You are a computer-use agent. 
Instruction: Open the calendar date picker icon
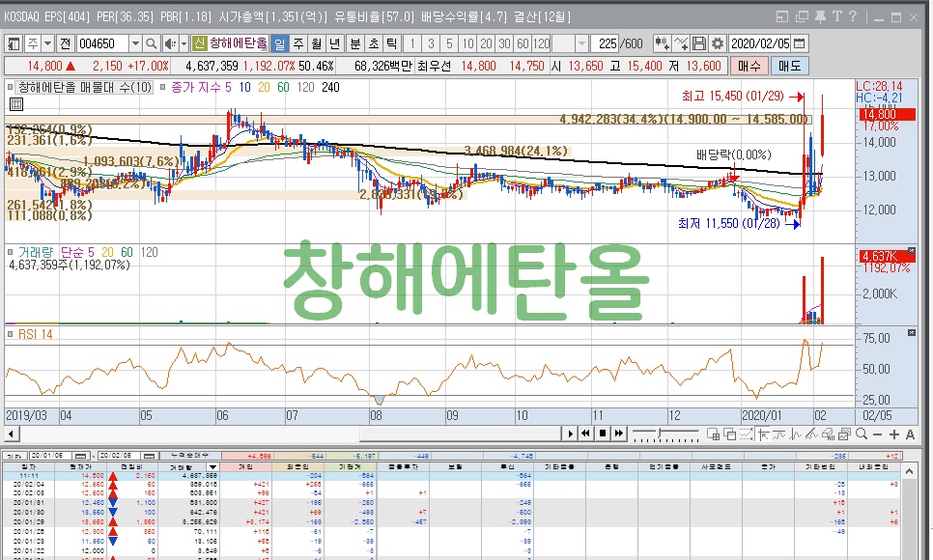(x=799, y=43)
